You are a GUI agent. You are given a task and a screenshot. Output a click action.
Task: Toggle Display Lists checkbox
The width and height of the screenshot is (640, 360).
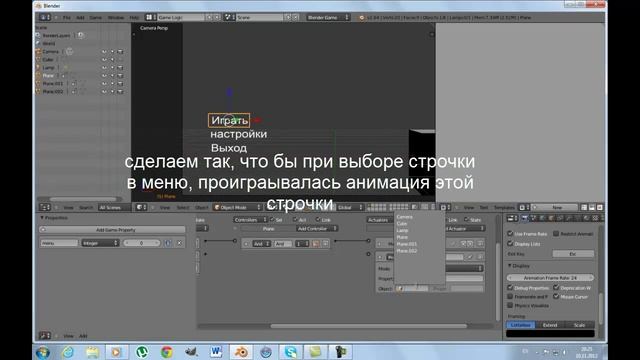(510, 244)
